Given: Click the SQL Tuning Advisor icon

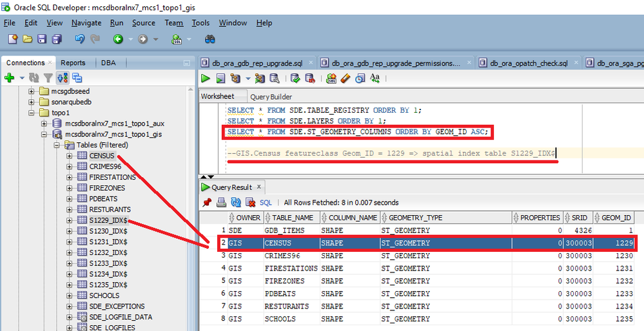Looking at the screenshot, I should tap(275, 78).
